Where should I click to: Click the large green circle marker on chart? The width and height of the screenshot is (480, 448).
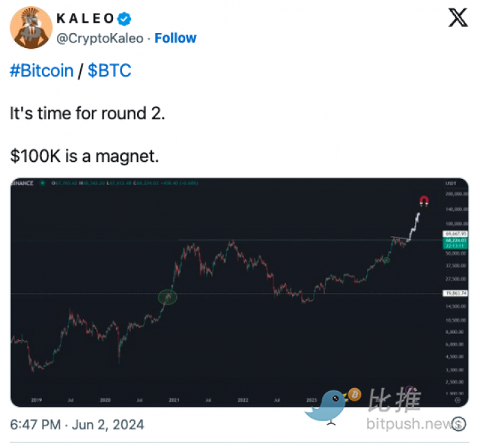[x=167, y=297]
